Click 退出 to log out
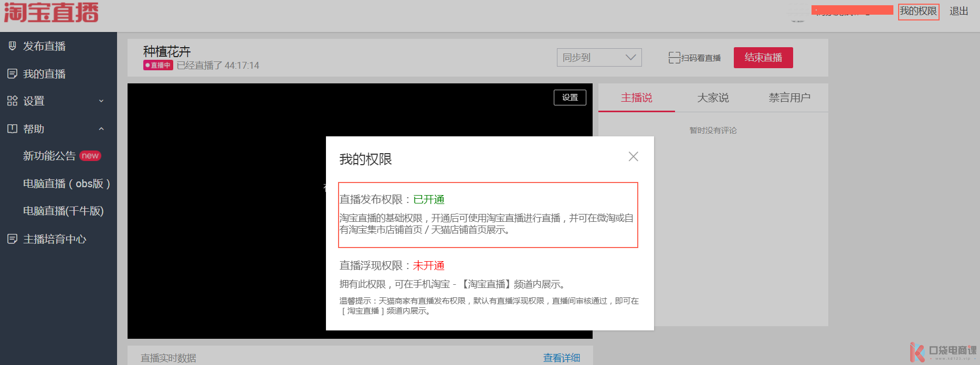Image resolution: width=980 pixels, height=365 pixels. pos(958,12)
